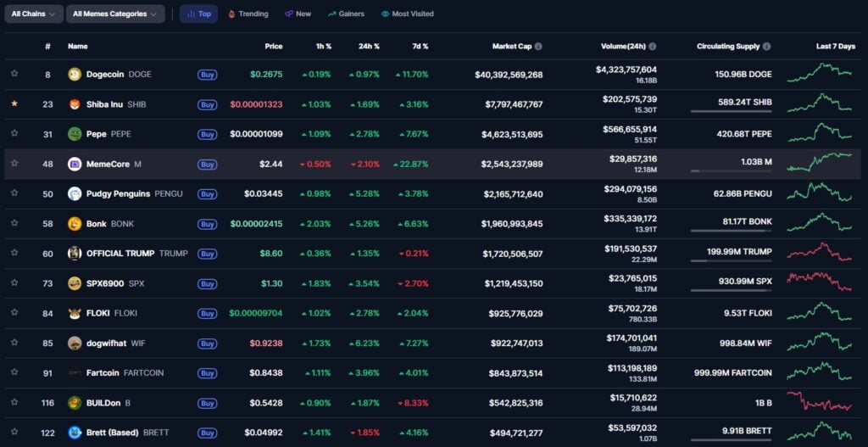Toggle the Bonk watchlist star
868x447 pixels.
14,223
